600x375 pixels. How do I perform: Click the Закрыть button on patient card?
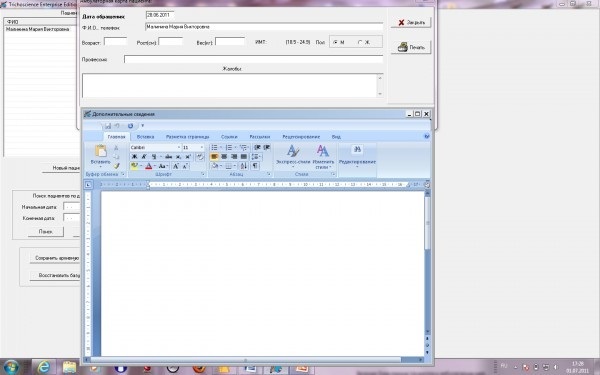tap(411, 23)
